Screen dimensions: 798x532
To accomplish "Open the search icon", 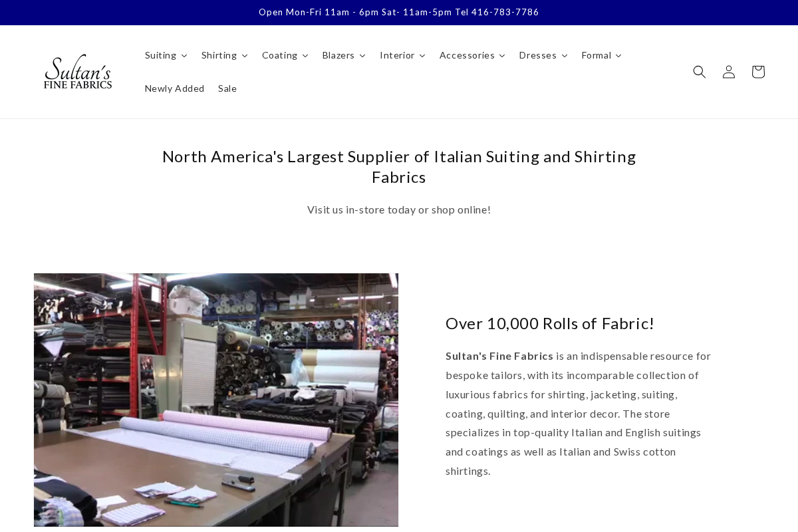I will click(x=700, y=72).
